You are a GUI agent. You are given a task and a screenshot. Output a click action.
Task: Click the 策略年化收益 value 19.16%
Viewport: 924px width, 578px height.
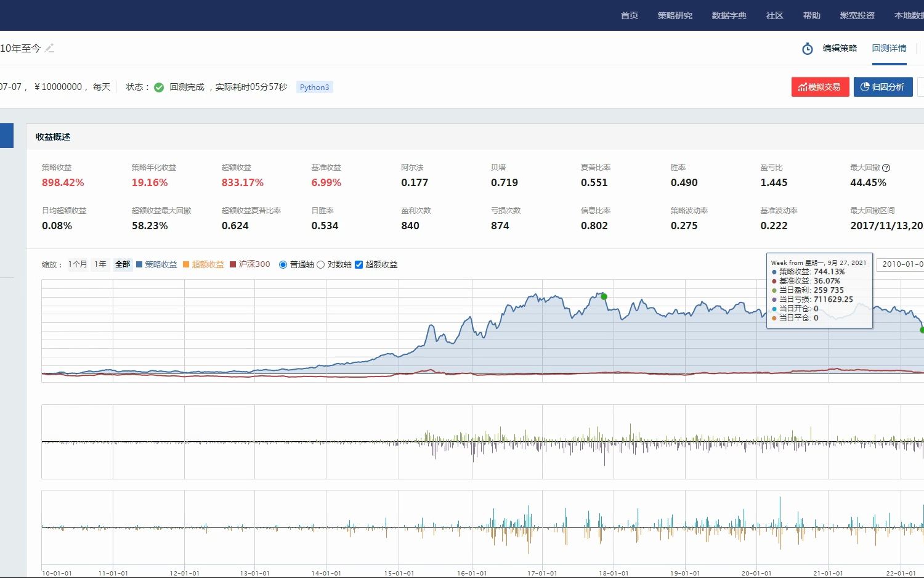coord(150,182)
